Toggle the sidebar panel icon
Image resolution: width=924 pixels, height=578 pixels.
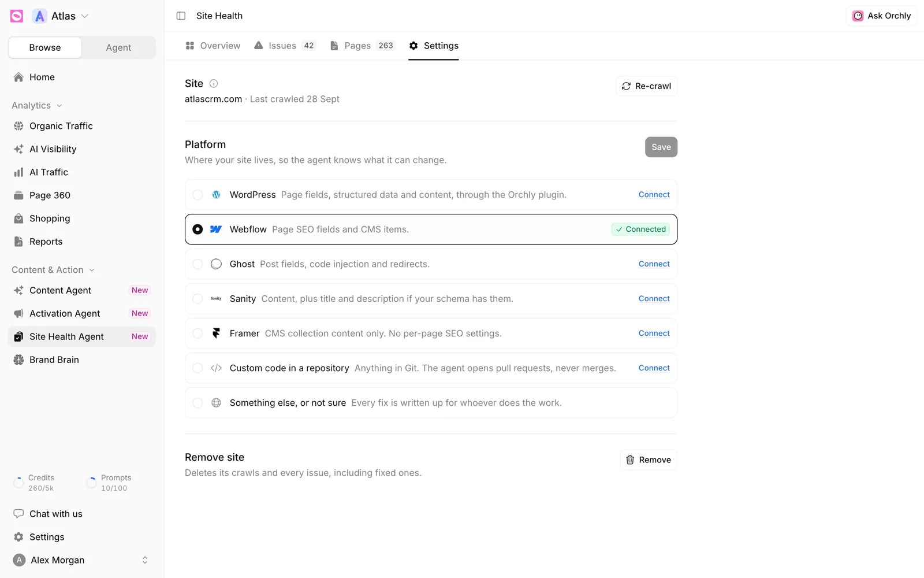181,16
